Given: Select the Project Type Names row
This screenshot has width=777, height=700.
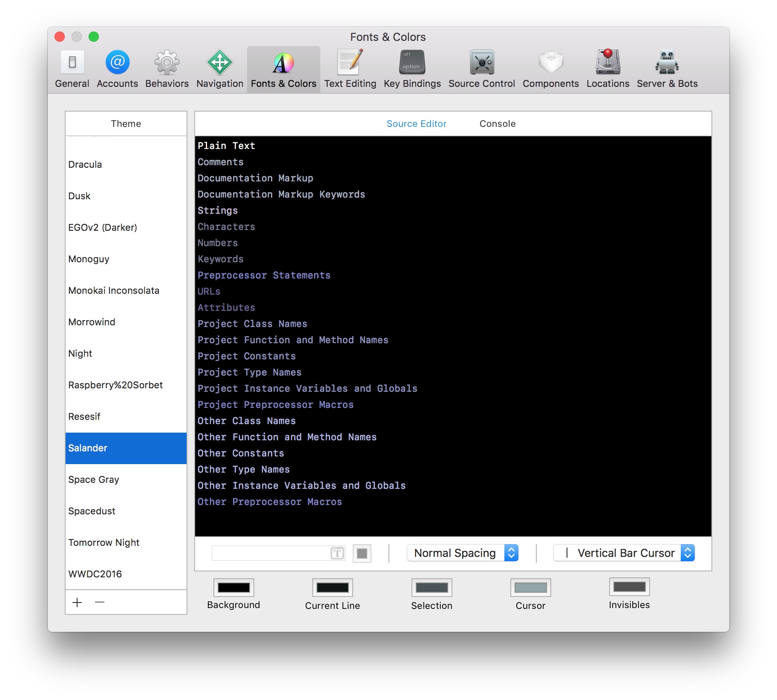Looking at the screenshot, I should click(453, 373).
